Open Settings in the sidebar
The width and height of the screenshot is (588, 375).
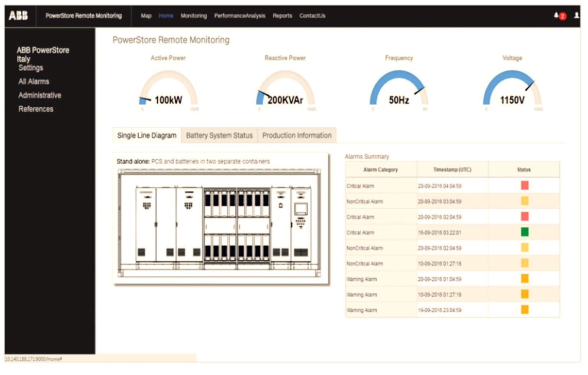point(31,68)
